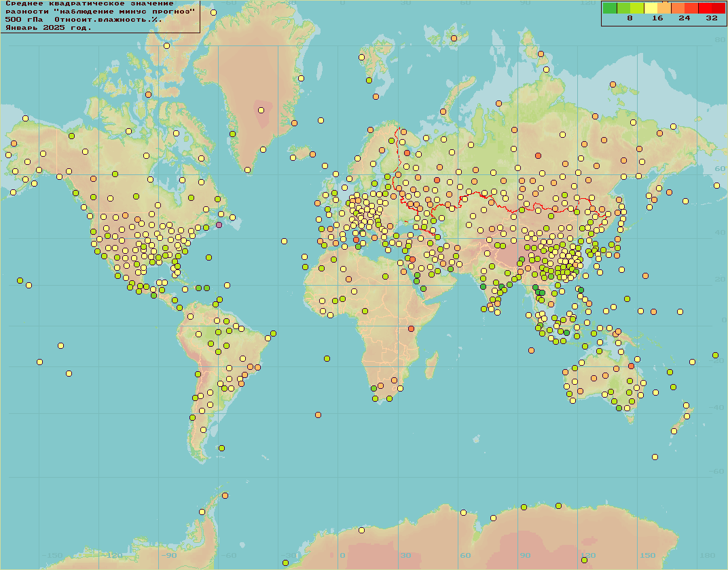
Task: Click the purple station marker near Nova Scotia
Action: (x=219, y=225)
